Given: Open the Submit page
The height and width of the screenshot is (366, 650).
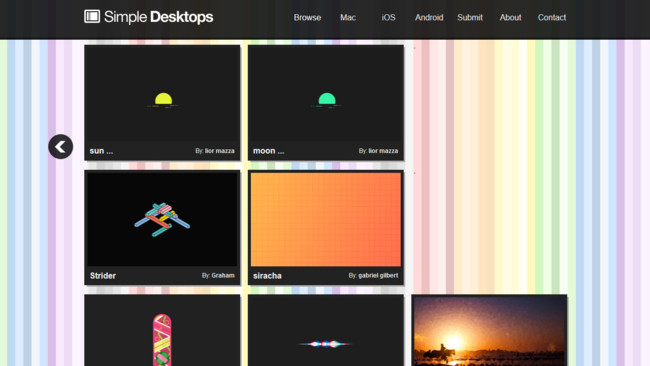Looking at the screenshot, I should [x=470, y=17].
